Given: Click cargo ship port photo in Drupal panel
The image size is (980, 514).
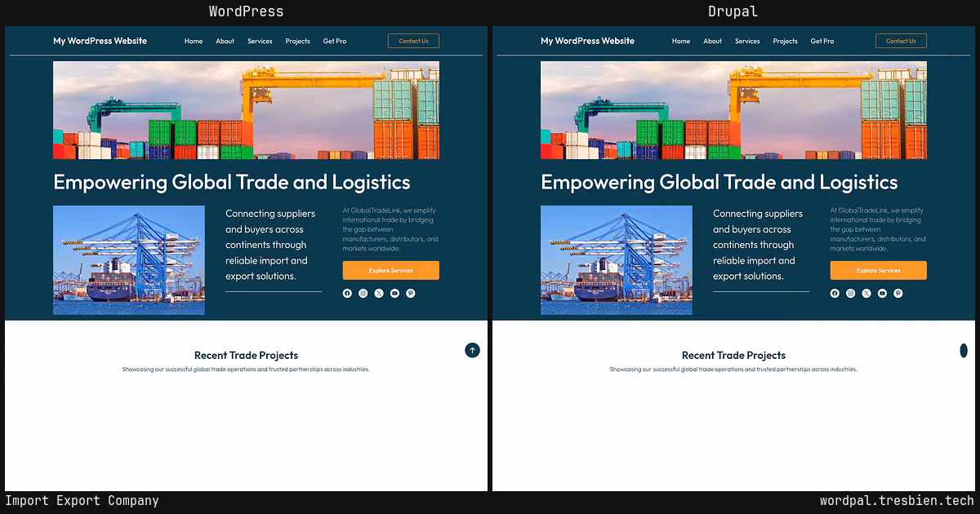Looking at the screenshot, I should click(617, 259).
